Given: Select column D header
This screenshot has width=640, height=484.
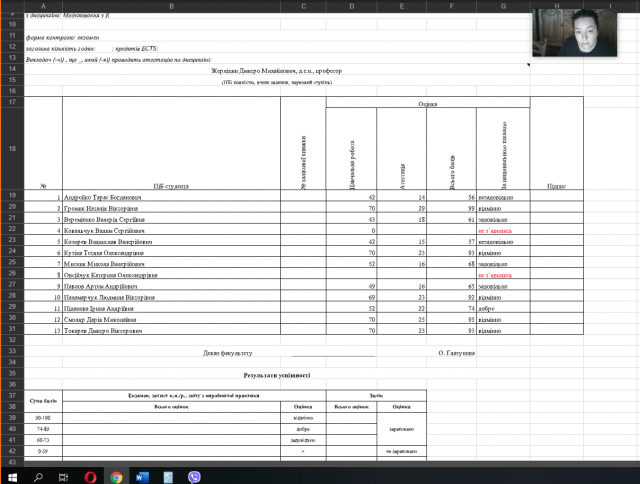Looking at the screenshot, I should (353, 5).
